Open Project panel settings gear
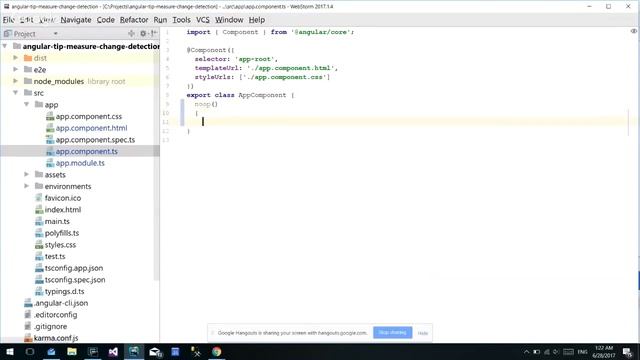Viewport: 640px width, 360px height. [143, 33]
